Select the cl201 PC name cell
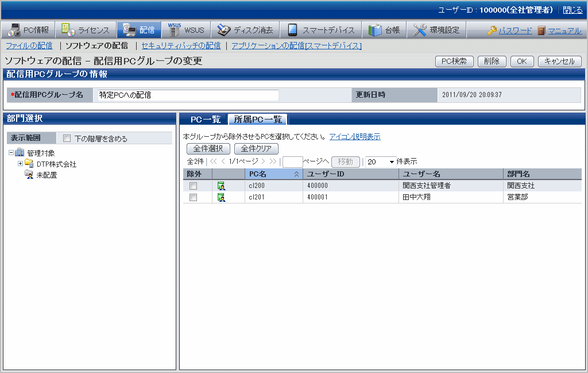 click(x=274, y=197)
